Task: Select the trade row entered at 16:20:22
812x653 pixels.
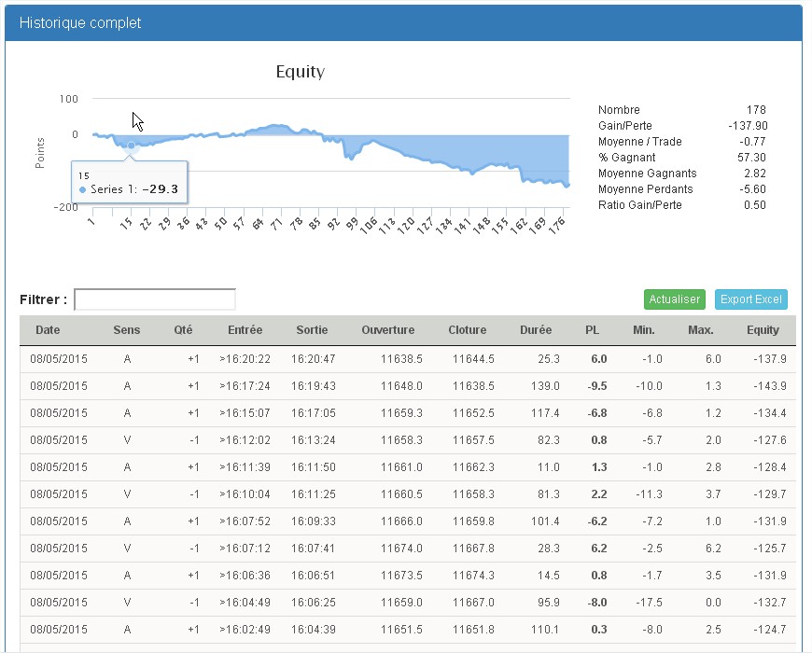Action: click(x=407, y=359)
